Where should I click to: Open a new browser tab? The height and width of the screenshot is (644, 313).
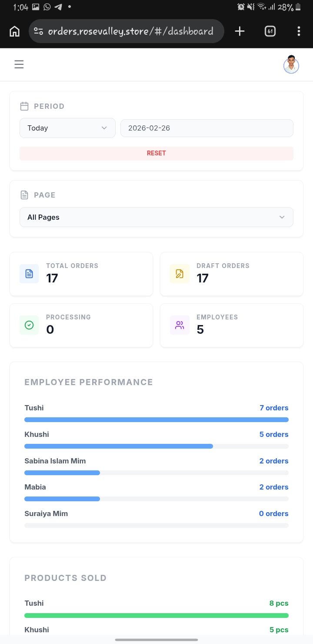tap(240, 31)
